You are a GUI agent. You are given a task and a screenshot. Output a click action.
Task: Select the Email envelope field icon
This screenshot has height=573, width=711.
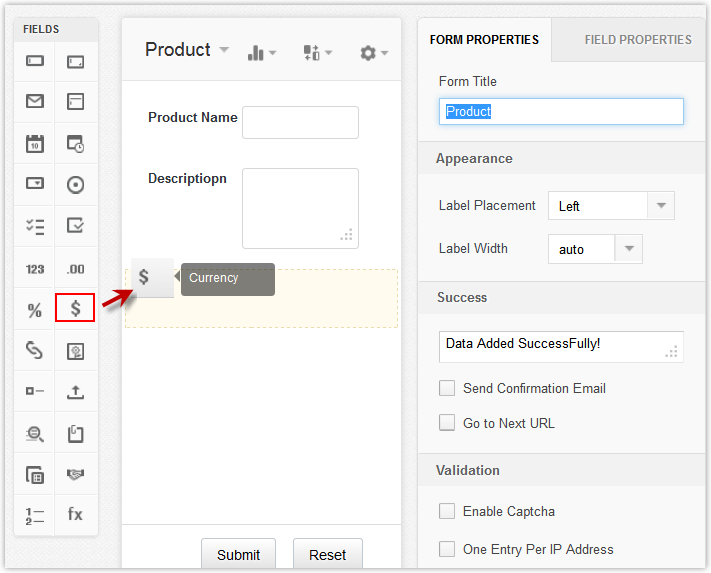pos(35,101)
